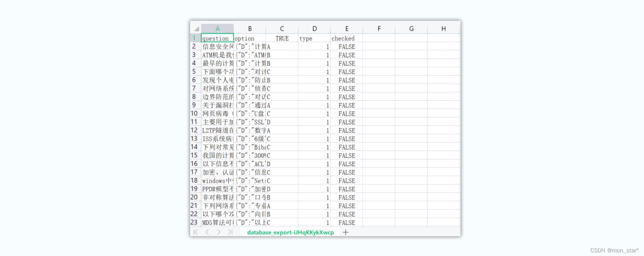Click the 'question' cell in A1
Screen dimensions: 644x256
point(217,38)
